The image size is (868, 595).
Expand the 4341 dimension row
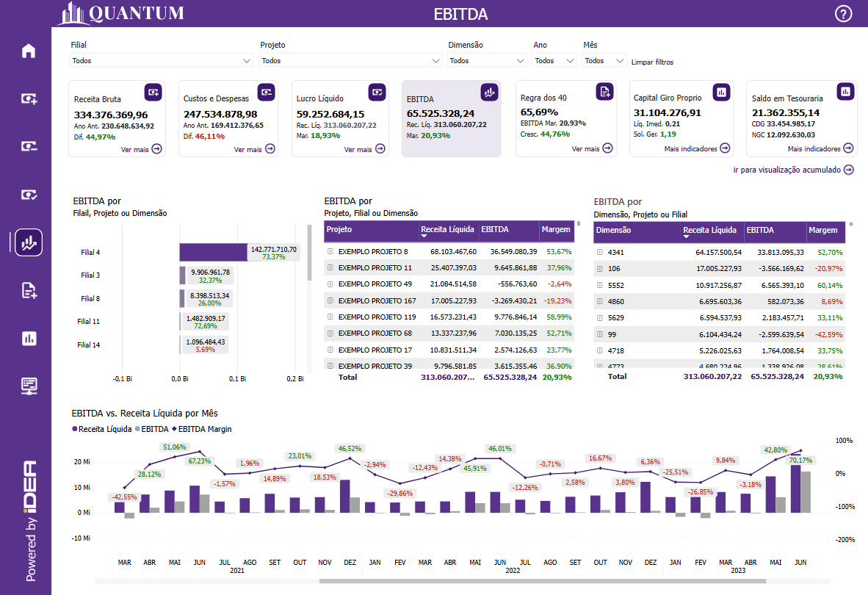pyautogui.click(x=600, y=251)
